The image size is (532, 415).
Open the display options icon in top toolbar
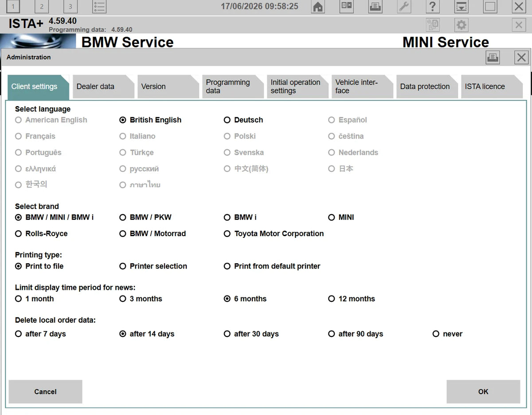click(347, 7)
